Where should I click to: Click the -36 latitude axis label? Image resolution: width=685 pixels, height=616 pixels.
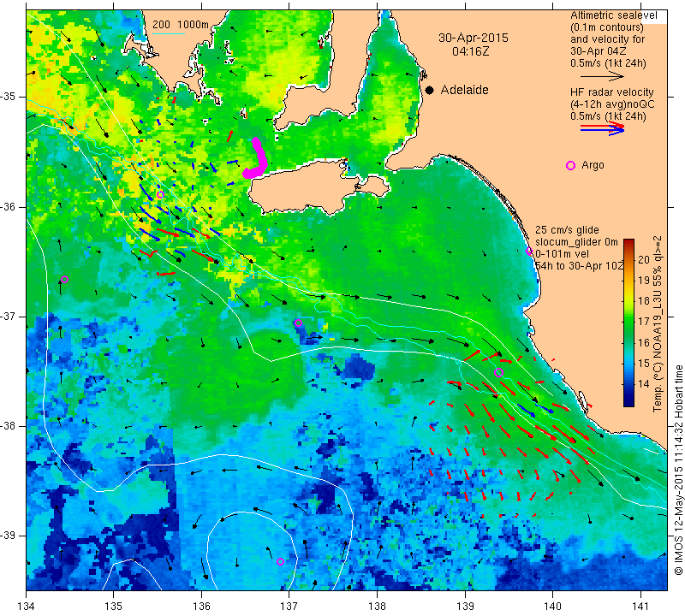tap(9, 206)
